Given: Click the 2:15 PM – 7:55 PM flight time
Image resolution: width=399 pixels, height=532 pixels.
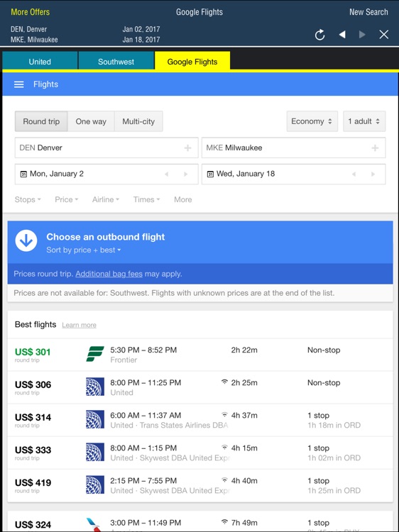Looking at the screenshot, I should tap(143, 480).
